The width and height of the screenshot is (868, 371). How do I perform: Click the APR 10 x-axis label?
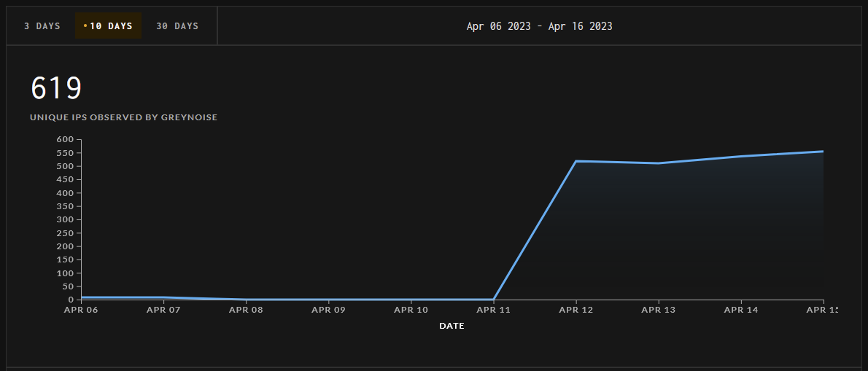click(x=411, y=310)
